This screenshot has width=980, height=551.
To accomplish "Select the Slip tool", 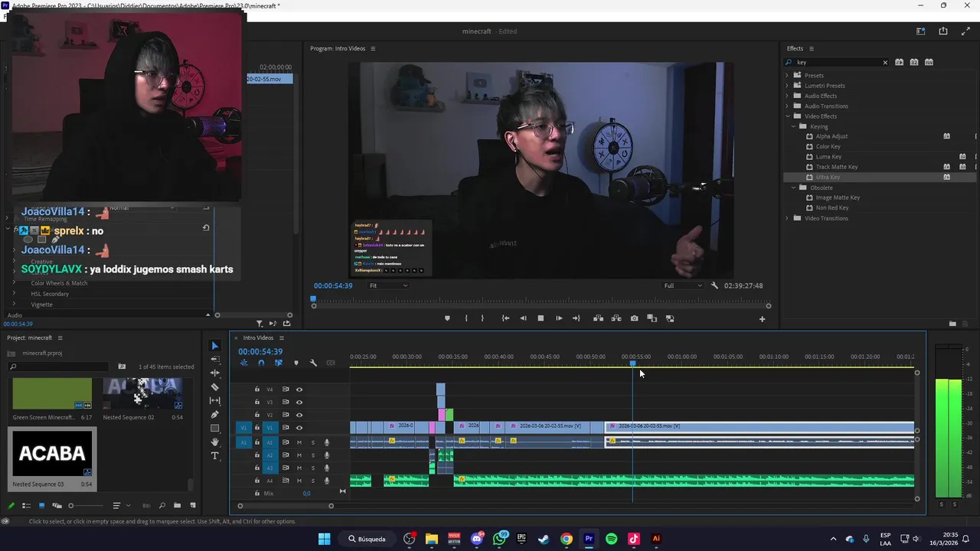I will 214,401.
